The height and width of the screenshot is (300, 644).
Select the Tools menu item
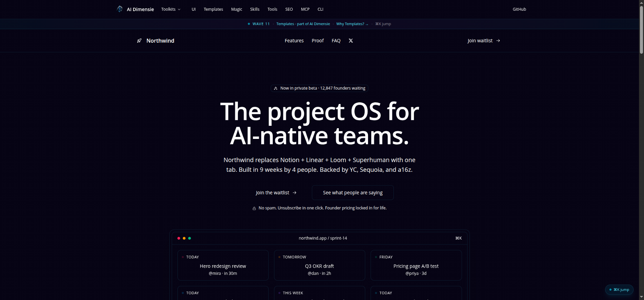tap(272, 9)
